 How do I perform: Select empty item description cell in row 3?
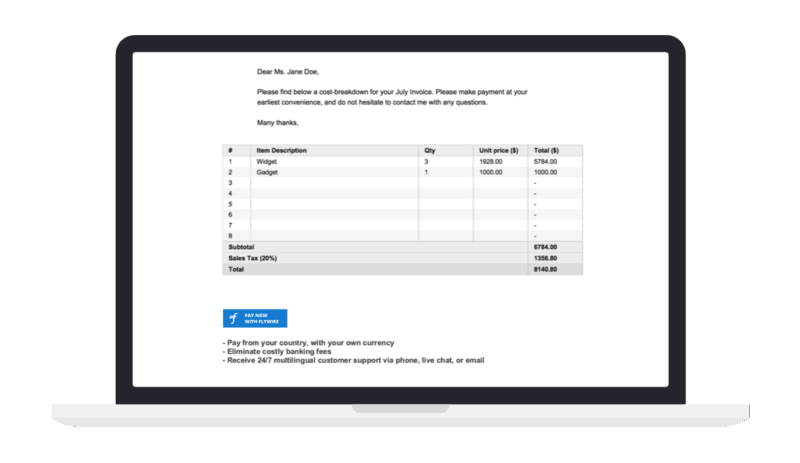(334, 183)
